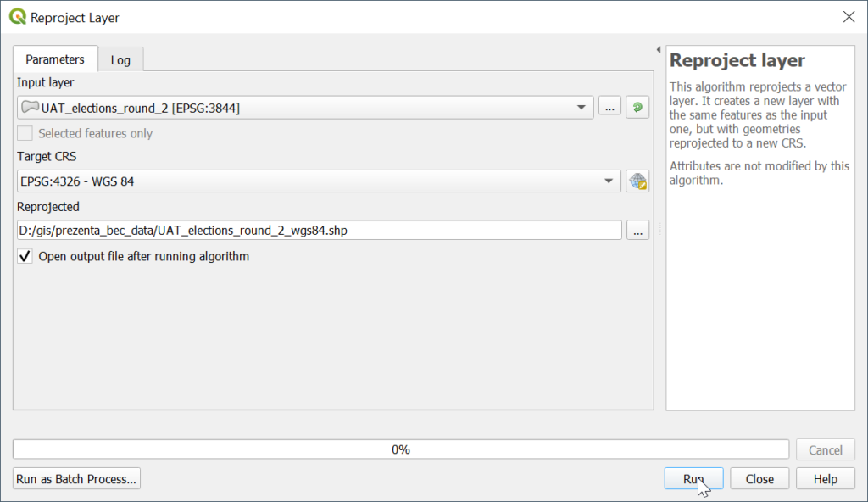Image resolution: width=868 pixels, height=502 pixels.
Task: Select the Parameters tab
Action: click(x=55, y=59)
